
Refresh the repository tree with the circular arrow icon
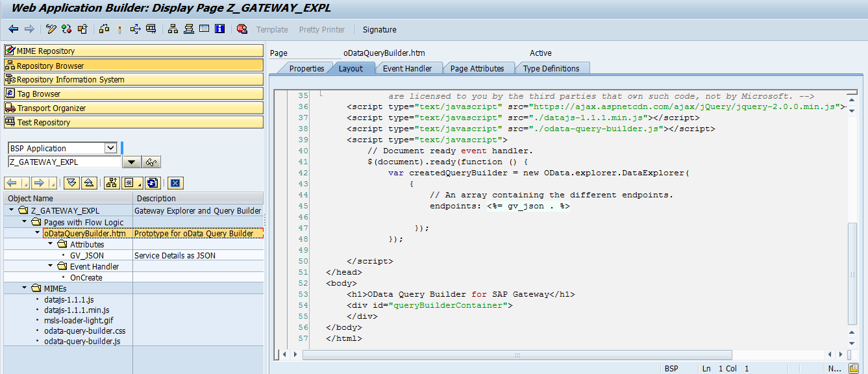[151, 182]
